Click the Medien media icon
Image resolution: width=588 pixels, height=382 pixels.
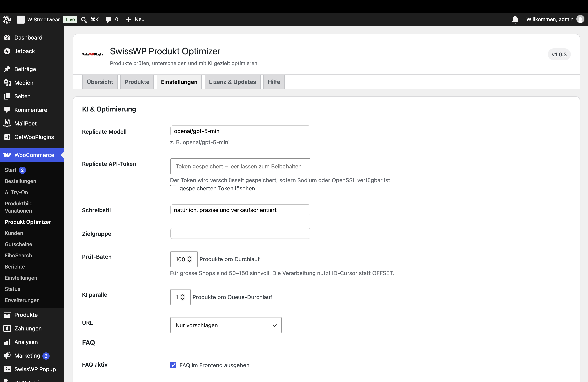pos(7,83)
